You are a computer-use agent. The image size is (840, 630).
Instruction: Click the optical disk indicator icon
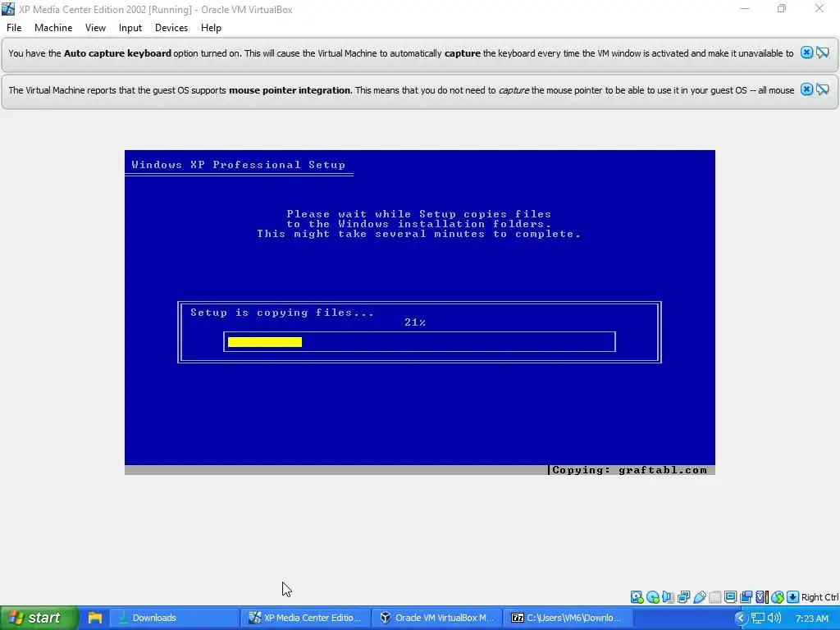(x=652, y=597)
